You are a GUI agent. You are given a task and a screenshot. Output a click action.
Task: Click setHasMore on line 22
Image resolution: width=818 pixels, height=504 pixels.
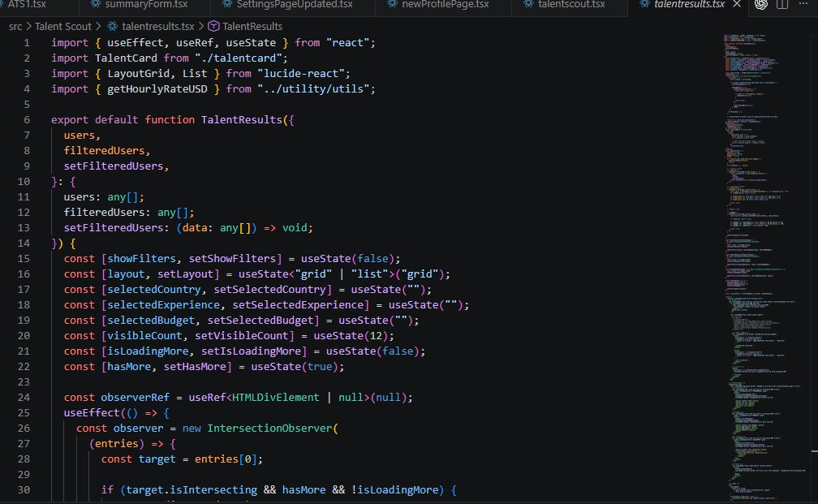coord(195,367)
